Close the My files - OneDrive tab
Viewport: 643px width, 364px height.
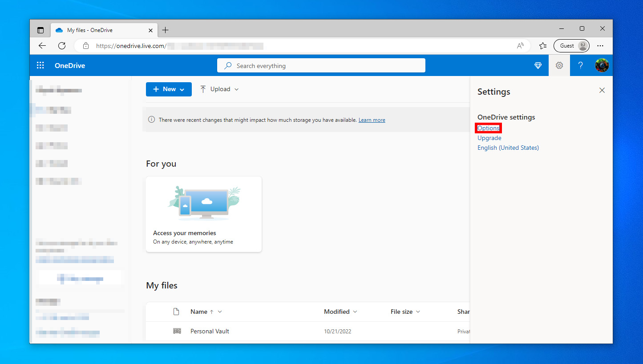pos(150,30)
